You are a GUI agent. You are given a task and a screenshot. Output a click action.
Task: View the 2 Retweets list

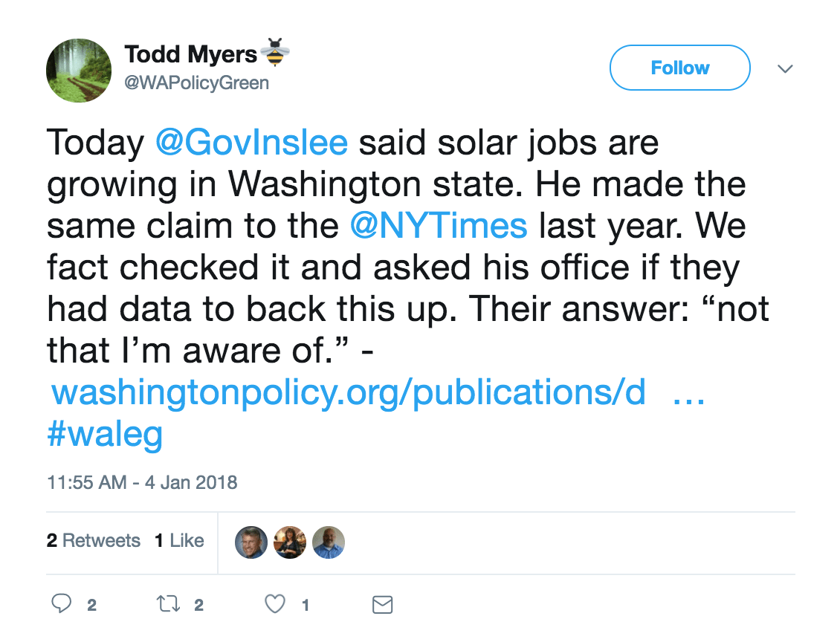93,540
